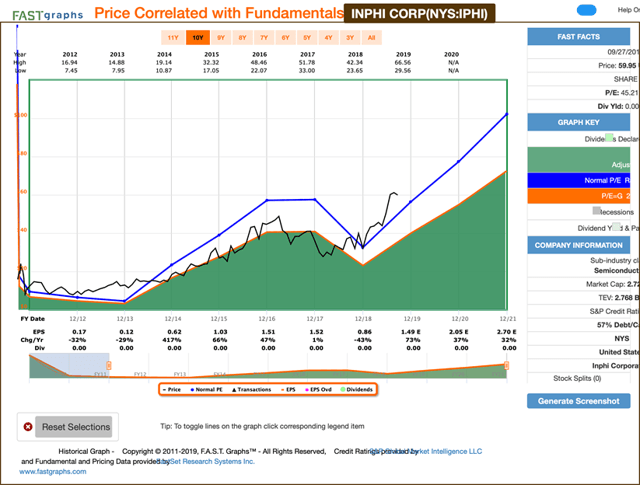Click the left range slider handle
Viewport: 640px width, 485px height.
pos(109,365)
